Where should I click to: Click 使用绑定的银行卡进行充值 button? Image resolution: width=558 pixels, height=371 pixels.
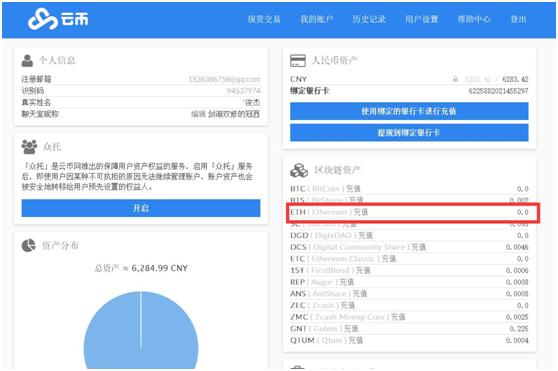tap(409, 111)
